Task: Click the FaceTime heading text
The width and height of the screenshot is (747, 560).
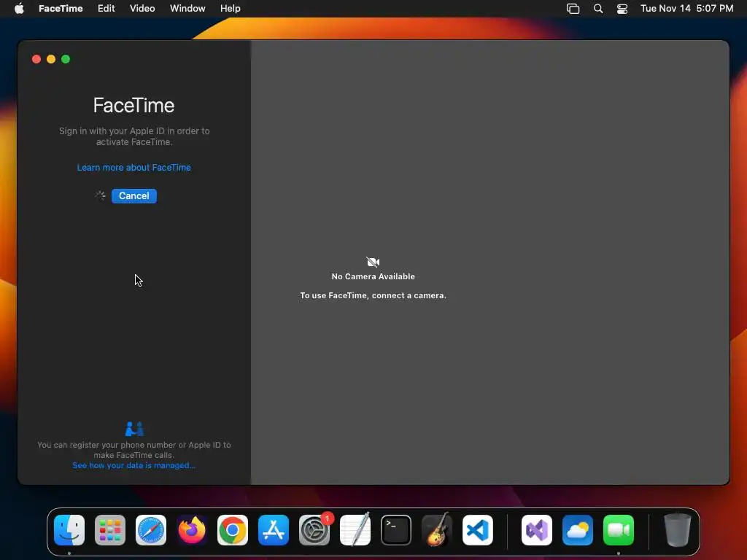Action: 134,105
